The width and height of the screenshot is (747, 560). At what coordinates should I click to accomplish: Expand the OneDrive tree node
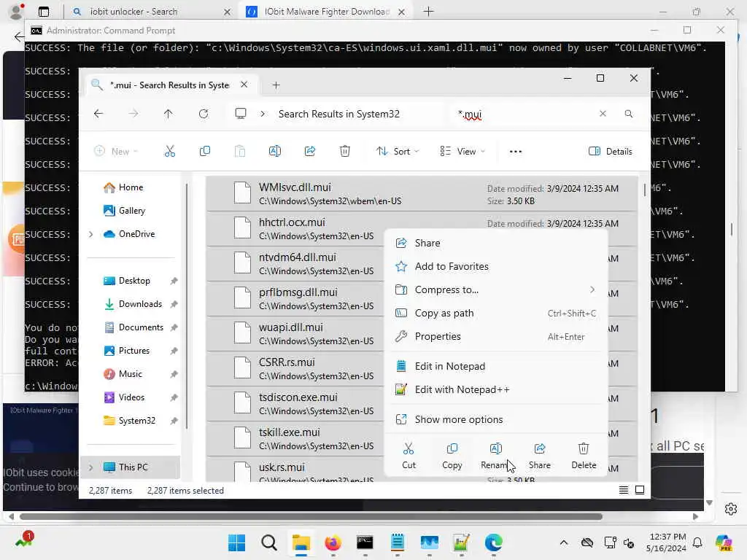pos(91,234)
